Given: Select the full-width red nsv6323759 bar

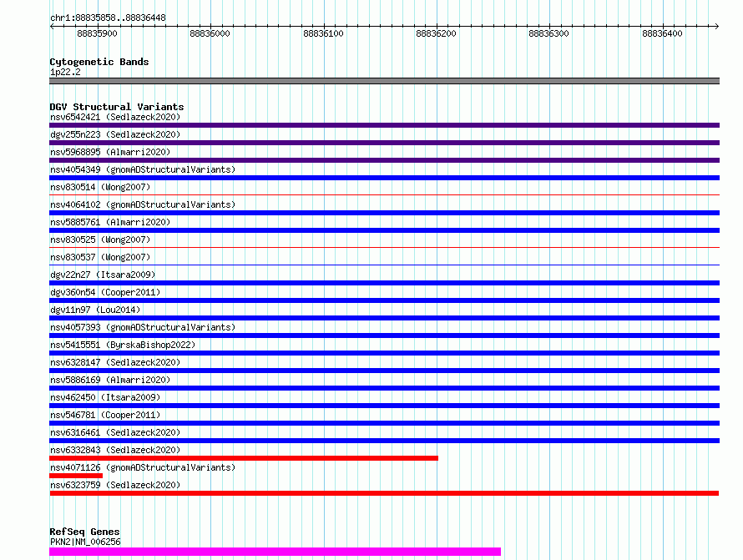Looking at the screenshot, I should [x=384, y=493].
